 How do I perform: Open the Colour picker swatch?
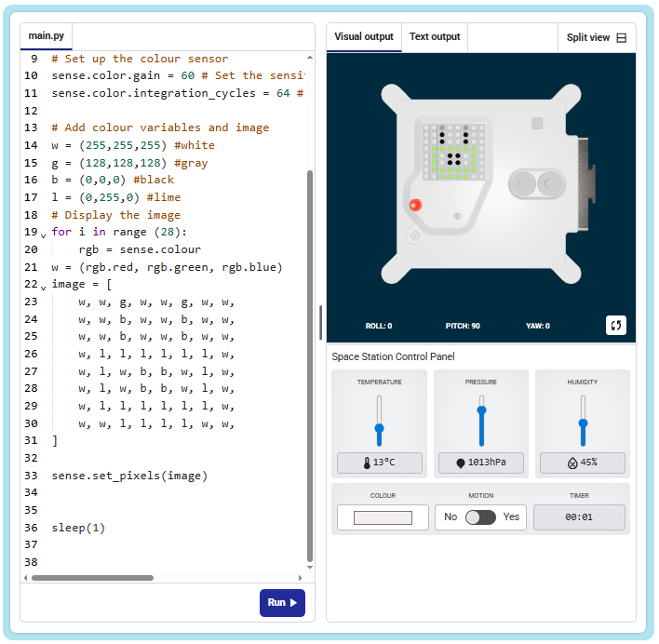point(383,517)
